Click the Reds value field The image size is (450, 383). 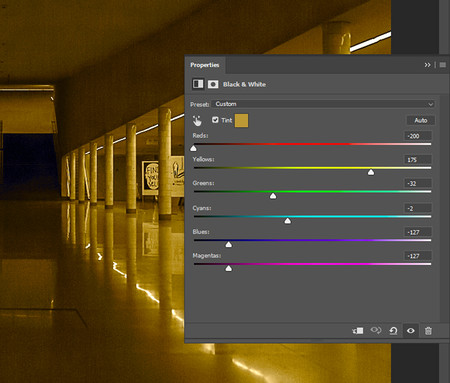(418, 136)
